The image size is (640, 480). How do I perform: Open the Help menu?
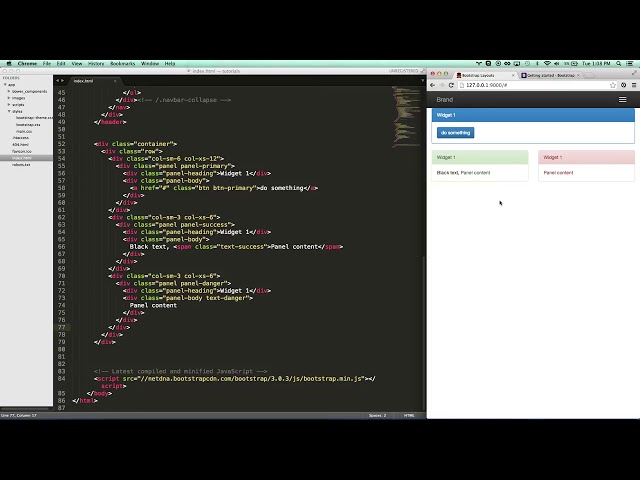[x=170, y=64]
